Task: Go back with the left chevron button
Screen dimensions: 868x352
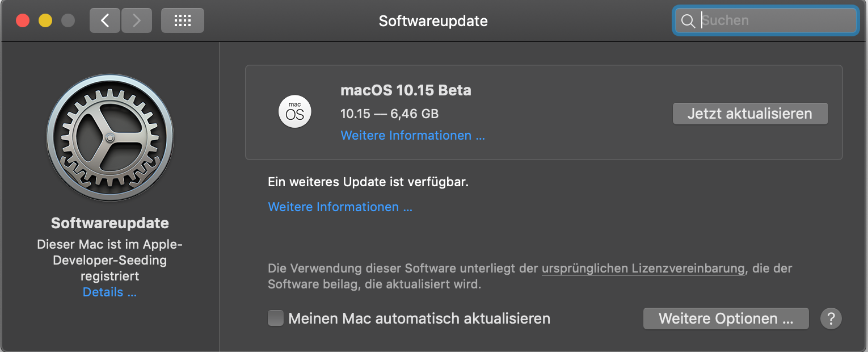Action: click(104, 21)
